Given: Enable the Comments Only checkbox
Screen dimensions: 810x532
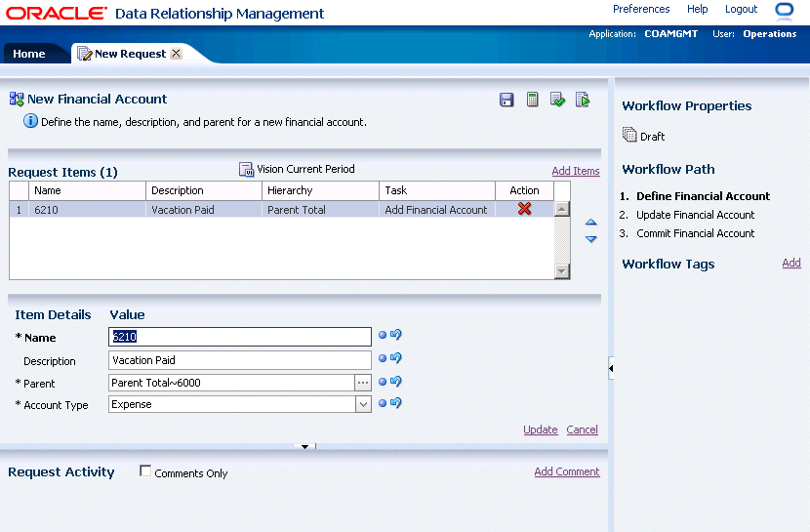Looking at the screenshot, I should tap(145, 471).
